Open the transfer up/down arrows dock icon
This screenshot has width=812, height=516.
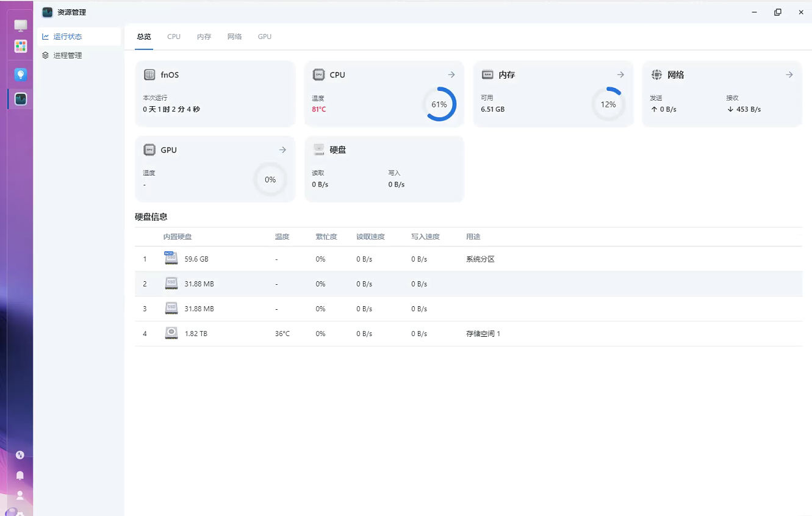[20, 455]
